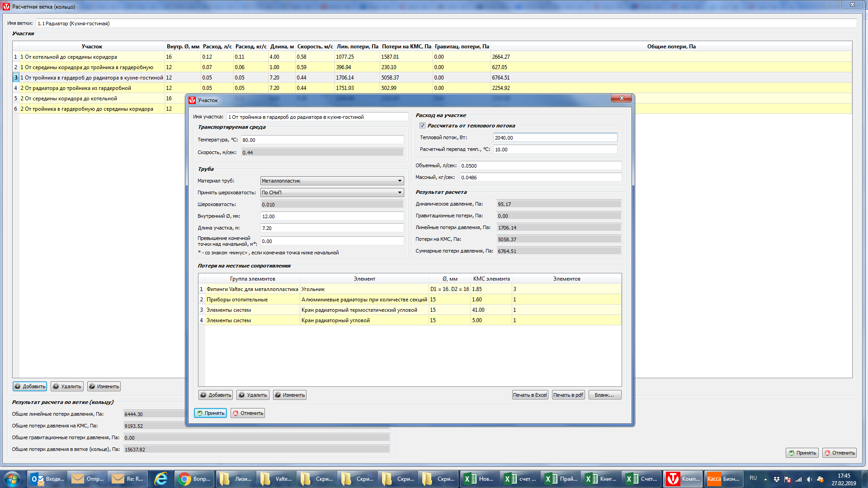Open Outlook inbox taskbar icon
This screenshot has height=488, width=868.
47,479
